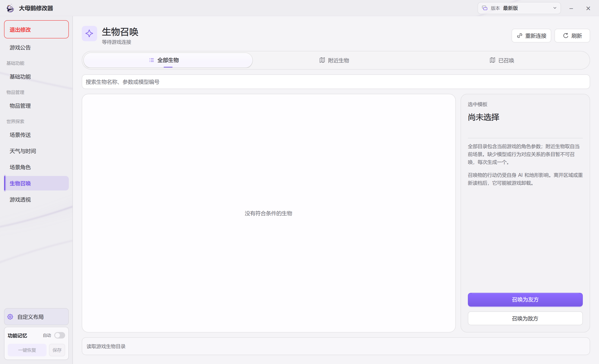The image size is (599, 364).
Task: Click the 召唤为敌方 button
Action: click(525, 318)
